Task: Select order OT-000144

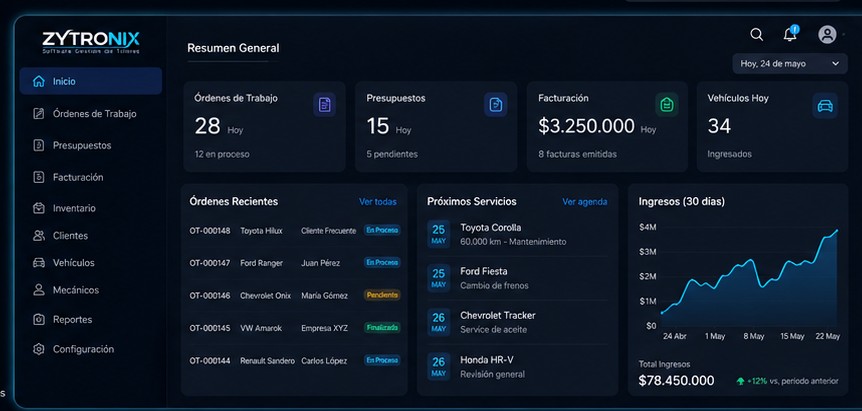Action: [210, 361]
